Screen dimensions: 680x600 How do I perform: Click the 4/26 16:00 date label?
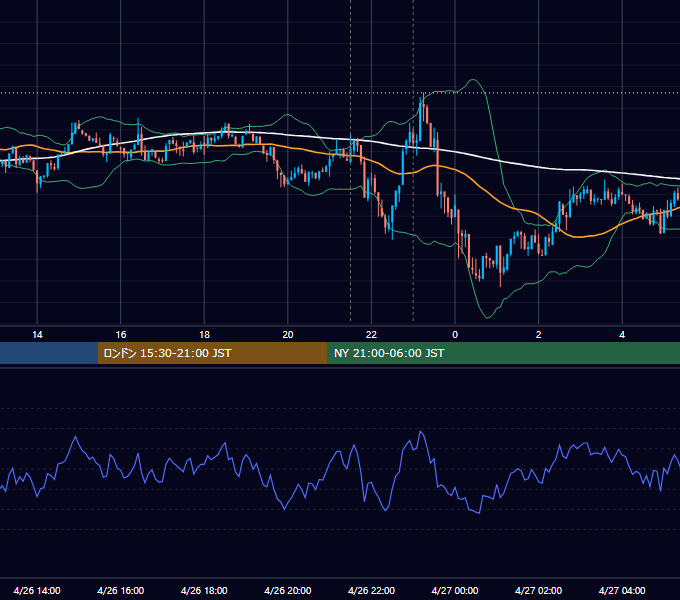[x=121, y=590]
